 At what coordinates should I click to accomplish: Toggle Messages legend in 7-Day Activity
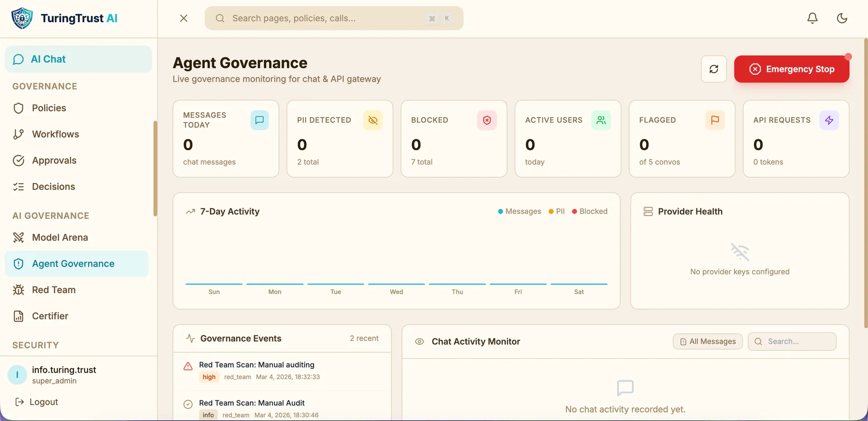click(x=519, y=212)
